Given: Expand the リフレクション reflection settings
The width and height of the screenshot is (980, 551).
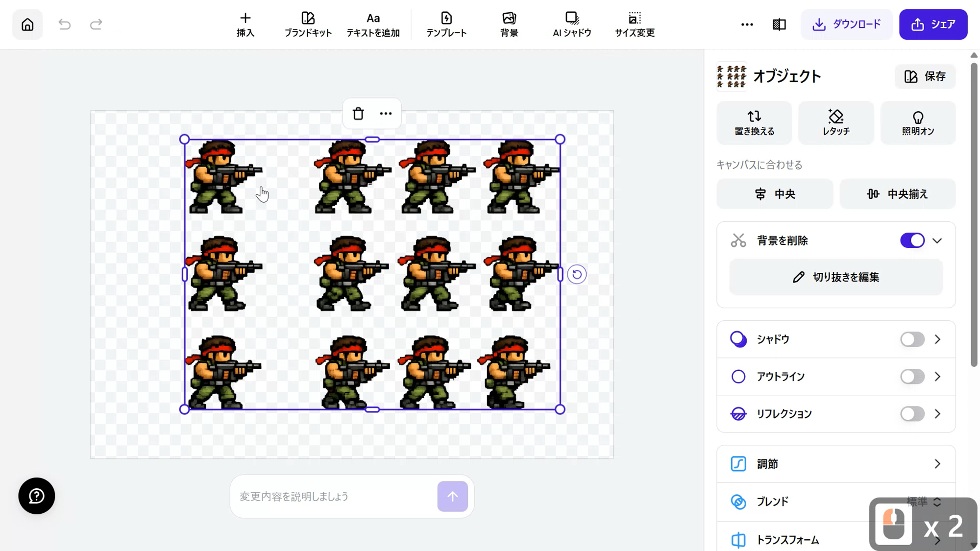Looking at the screenshot, I should tap(937, 414).
